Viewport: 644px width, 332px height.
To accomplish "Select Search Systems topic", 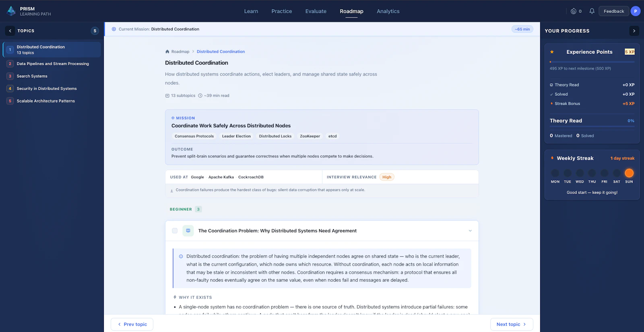I will (52, 76).
